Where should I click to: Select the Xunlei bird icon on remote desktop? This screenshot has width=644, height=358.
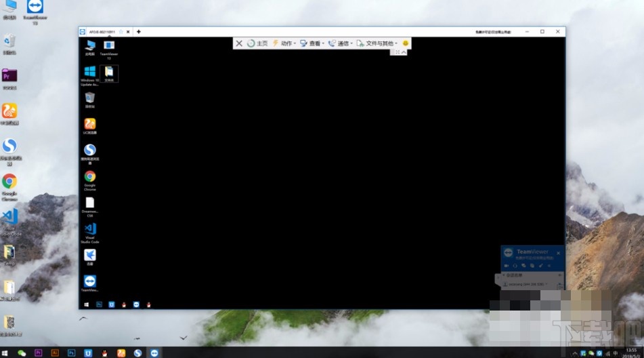coord(90,257)
